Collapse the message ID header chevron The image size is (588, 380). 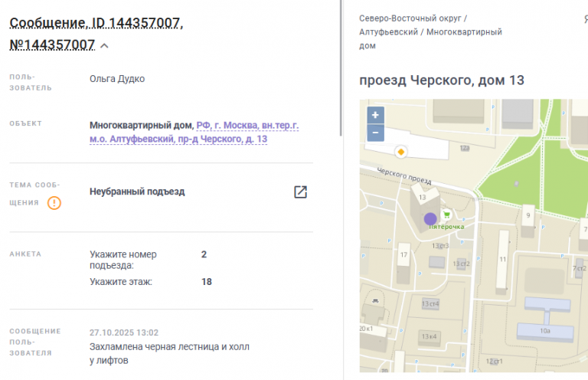tap(105, 46)
